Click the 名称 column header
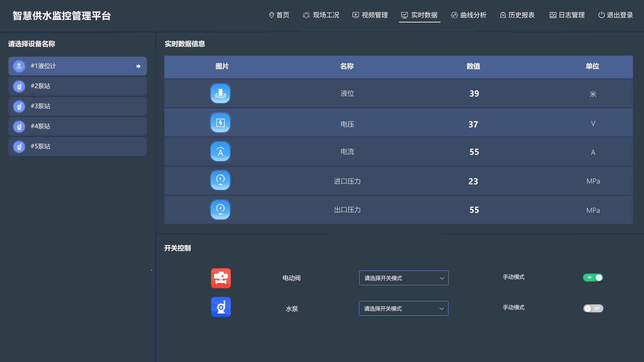This screenshot has height=362, width=644. pyautogui.click(x=347, y=66)
